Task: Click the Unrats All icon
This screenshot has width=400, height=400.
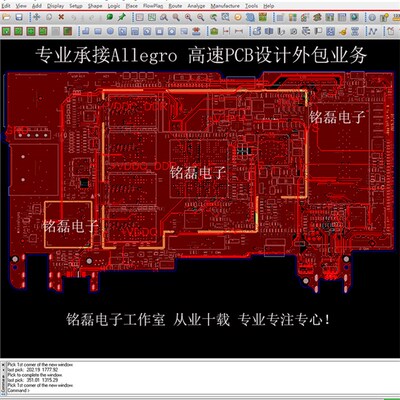Action: click(139, 17)
